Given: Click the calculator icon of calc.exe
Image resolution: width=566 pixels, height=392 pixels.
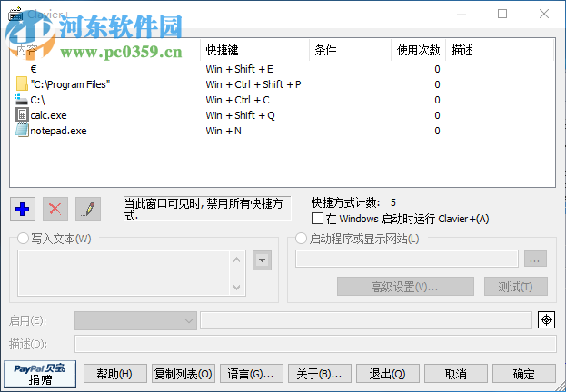Looking at the screenshot, I should point(22,115).
